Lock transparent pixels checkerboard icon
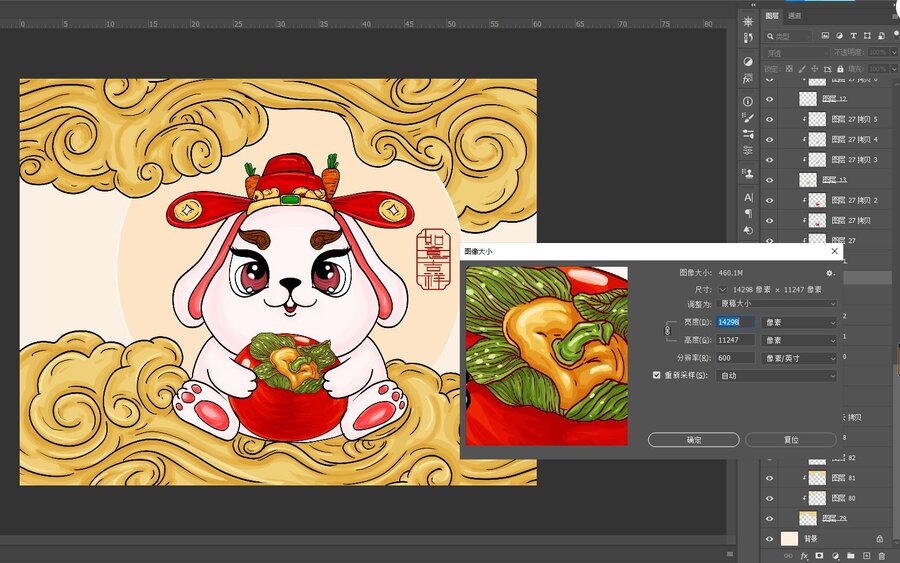Screen dimensions: 900x563 coord(789,69)
